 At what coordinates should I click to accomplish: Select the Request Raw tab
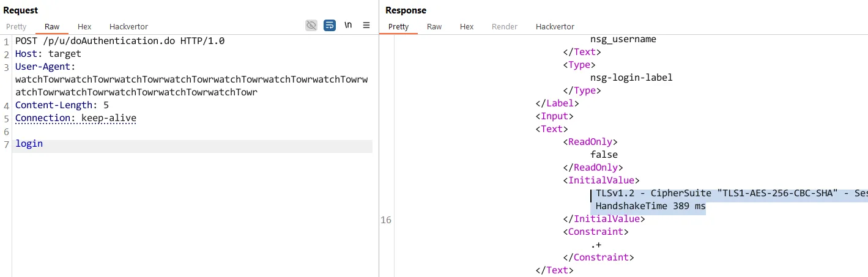(x=52, y=27)
